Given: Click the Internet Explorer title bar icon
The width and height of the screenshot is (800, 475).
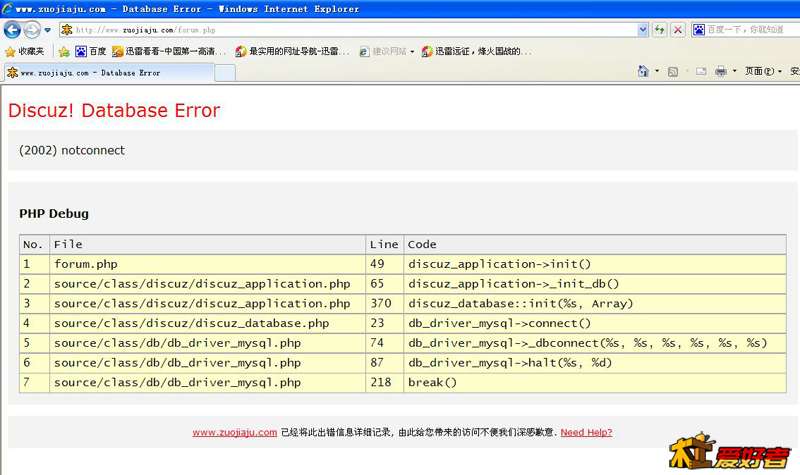Looking at the screenshot, I should pos(7,9).
